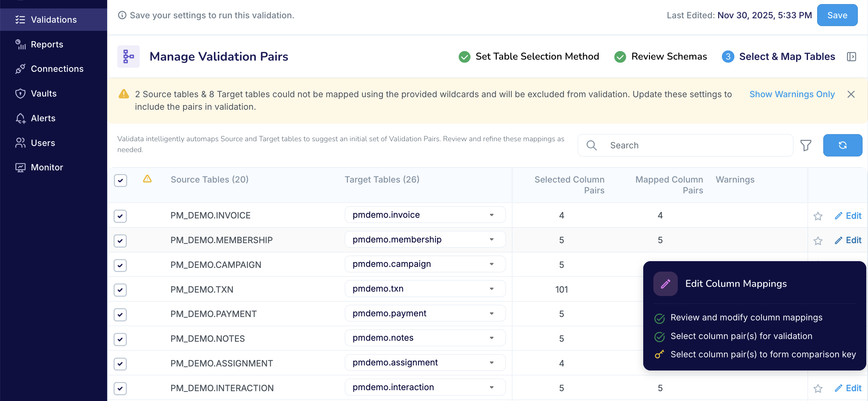Expand the pmdemo.campaign target dropdown
Screen dimensions: 868x401
point(492,264)
